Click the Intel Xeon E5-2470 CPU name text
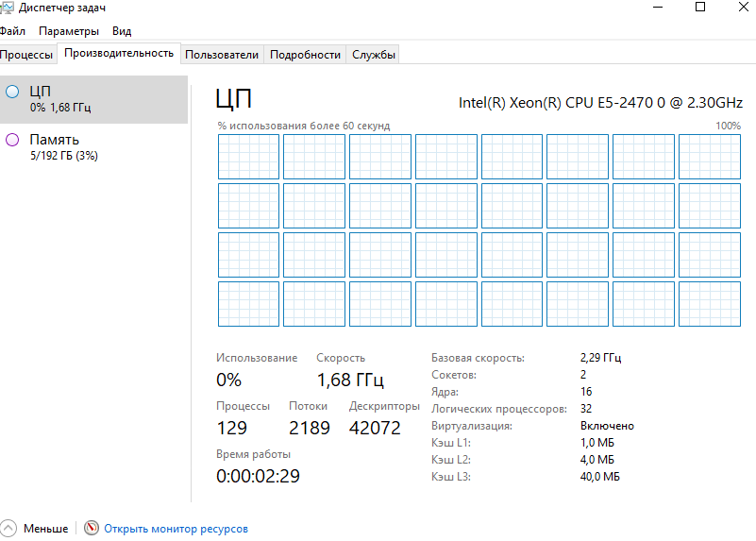The image size is (756, 541). [x=600, y=103]
